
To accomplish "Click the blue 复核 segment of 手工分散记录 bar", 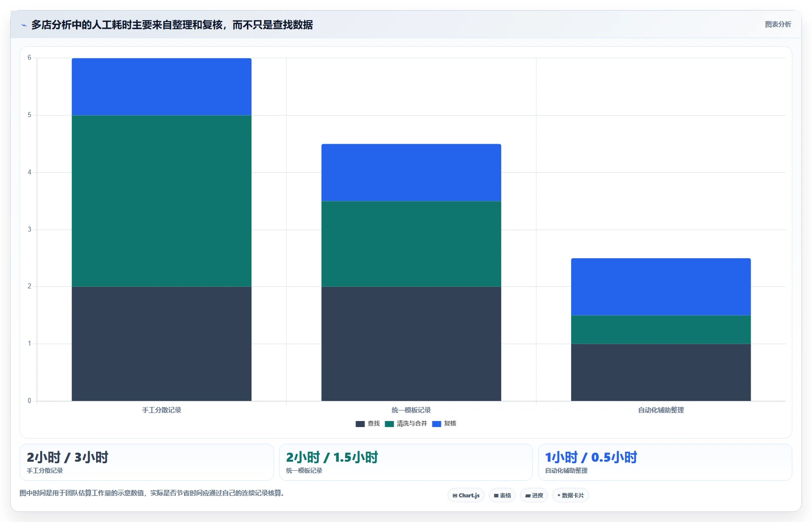I will click(161, 87).
